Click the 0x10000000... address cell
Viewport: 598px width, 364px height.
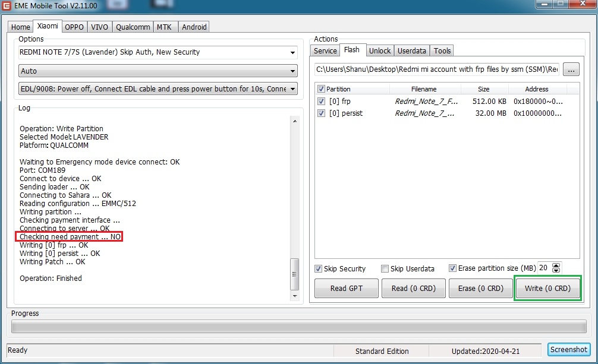click(x=537, y=113)
